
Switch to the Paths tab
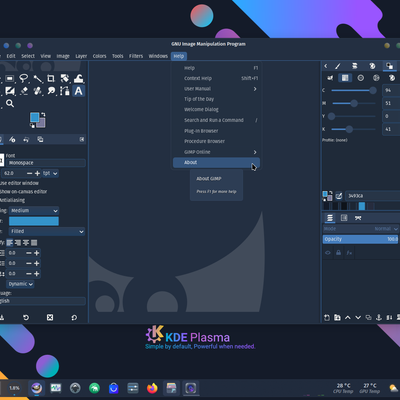click(x=358, y=218)
